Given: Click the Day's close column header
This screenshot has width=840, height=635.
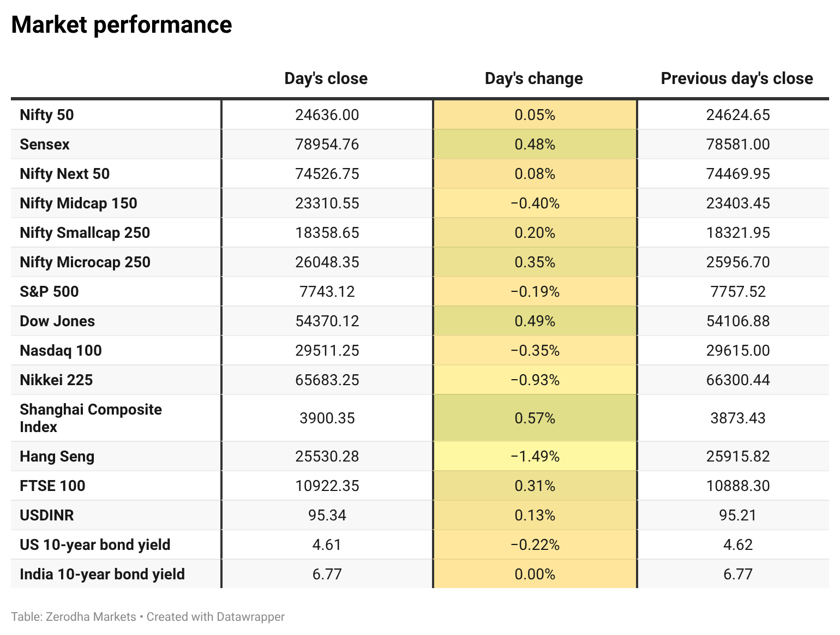Looking at the screenshot, I should [326, 79].
